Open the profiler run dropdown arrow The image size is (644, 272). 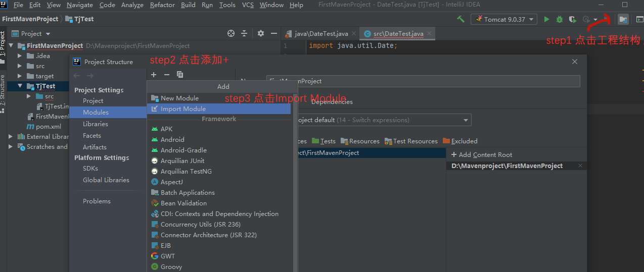(x=595, y=20)
